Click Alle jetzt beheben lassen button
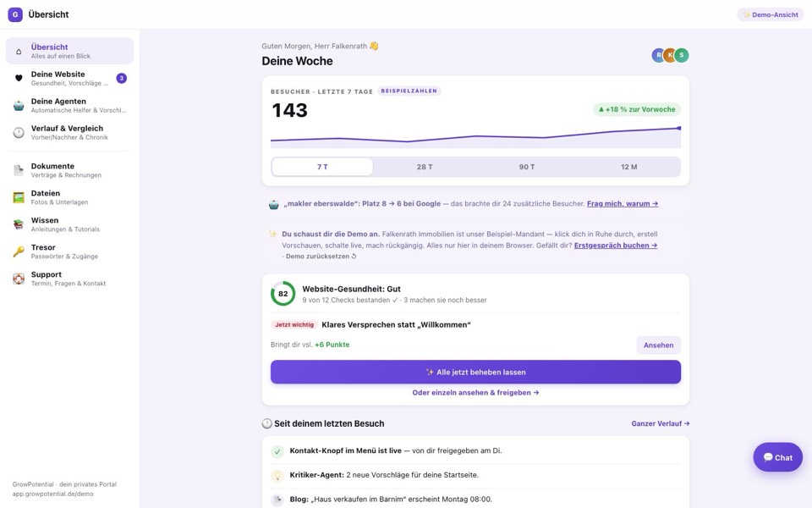Image resolution: width=812 pixels, height=508 pixels. 475,373
